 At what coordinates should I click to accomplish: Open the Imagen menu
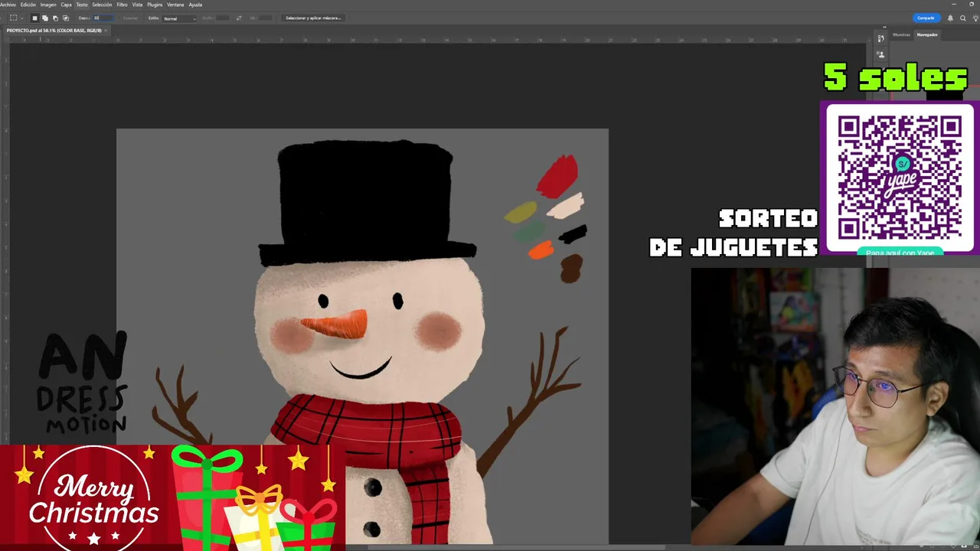[48, 5]
